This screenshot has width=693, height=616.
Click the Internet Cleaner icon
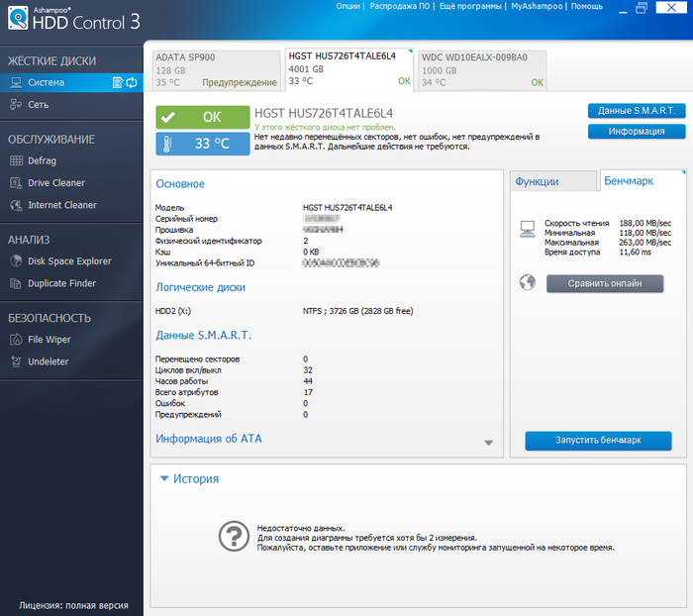point(16,205)
